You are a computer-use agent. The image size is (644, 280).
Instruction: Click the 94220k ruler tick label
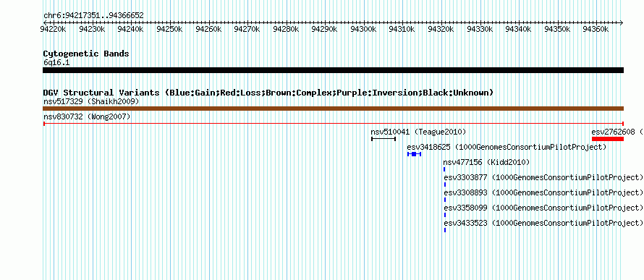[x=53, y=29]
